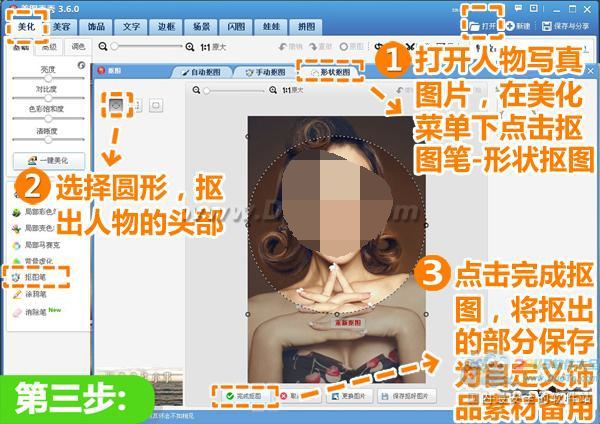Select the 局部马赛克 tool
This screenshot has height=424, width=600.
point(36,245)
